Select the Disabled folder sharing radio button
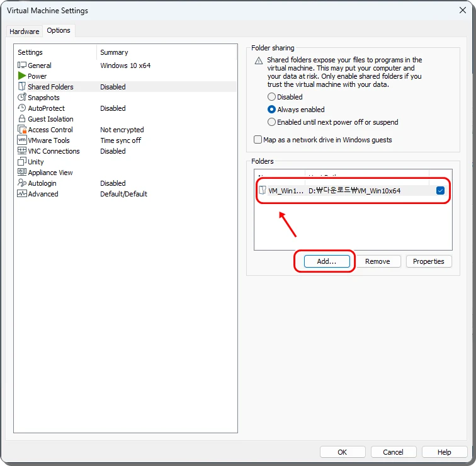The width and height of the screenshot is (476, 466). click(x=271, y=97)
